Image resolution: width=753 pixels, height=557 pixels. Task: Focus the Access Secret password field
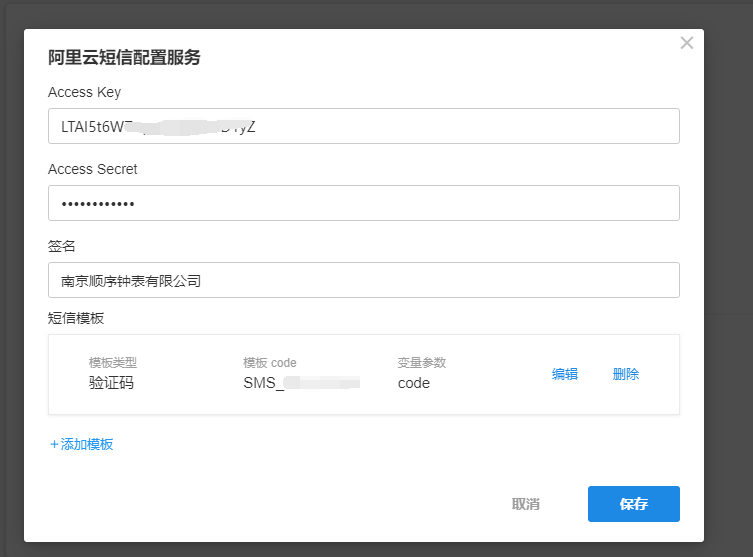[x=364, y=203]
